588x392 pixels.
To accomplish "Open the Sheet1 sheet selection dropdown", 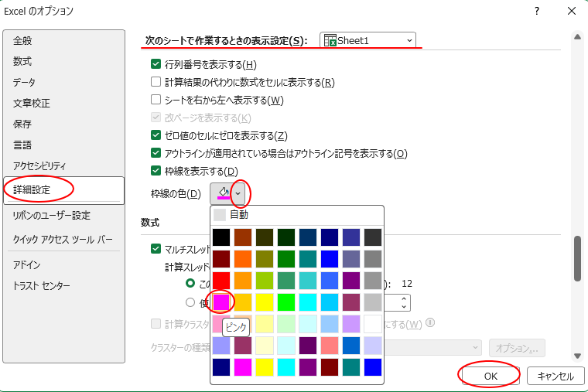I will pos(409,40).
